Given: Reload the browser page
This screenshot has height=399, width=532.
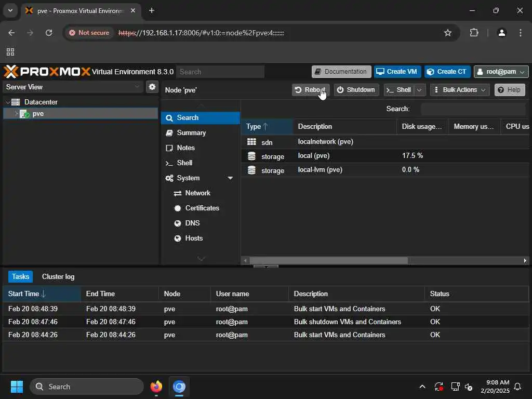Looking at the screenshot, I should click(x=49, y=33).
